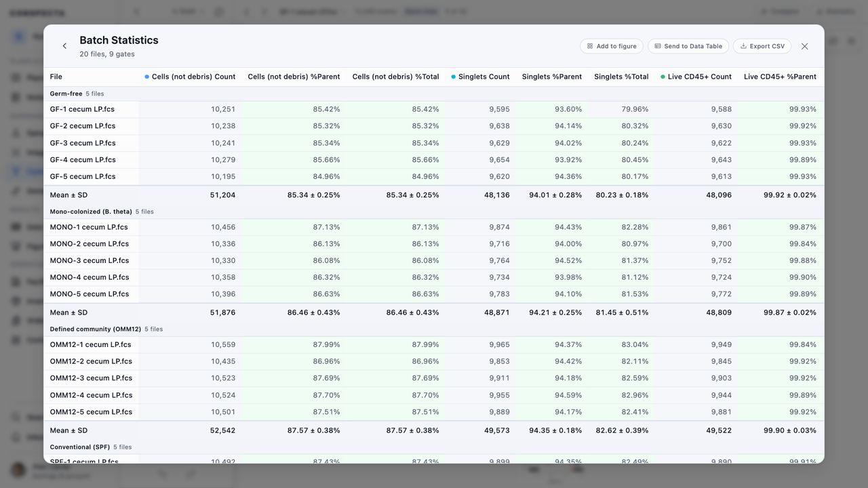Click the Add to figure button

[x=612, y=46]
